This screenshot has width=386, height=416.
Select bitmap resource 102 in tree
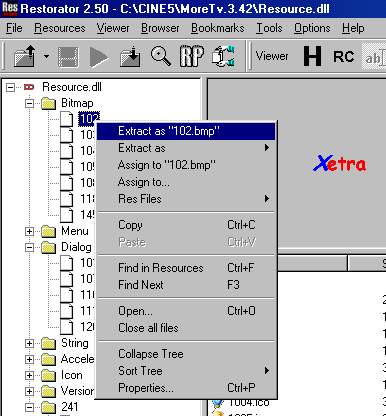point(89,119)
